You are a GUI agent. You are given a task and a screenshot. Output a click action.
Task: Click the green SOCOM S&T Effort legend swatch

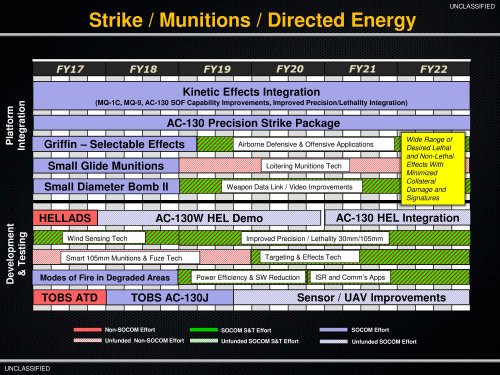[204, 330]
